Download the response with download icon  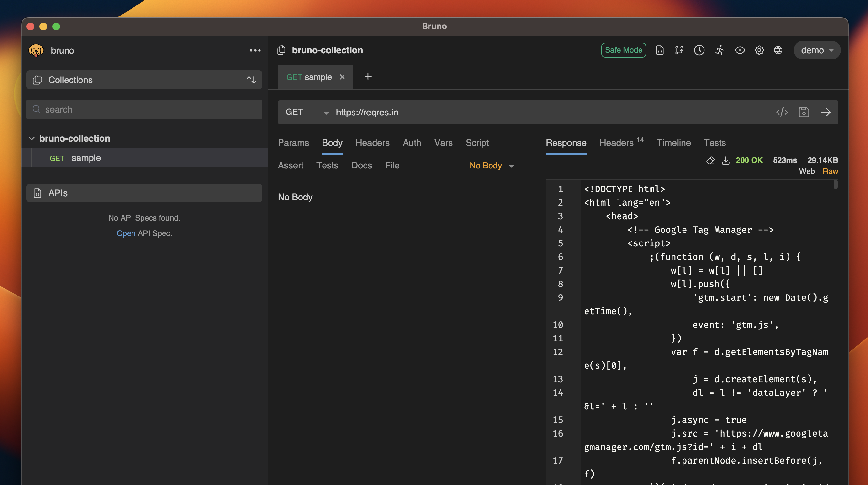pyautogui.click(x=725, y=160)
